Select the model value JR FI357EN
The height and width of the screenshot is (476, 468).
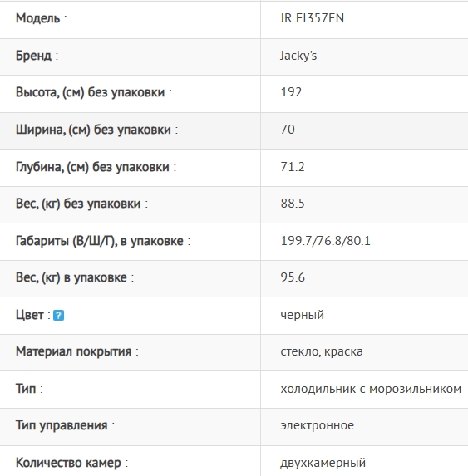pos(312,18)
